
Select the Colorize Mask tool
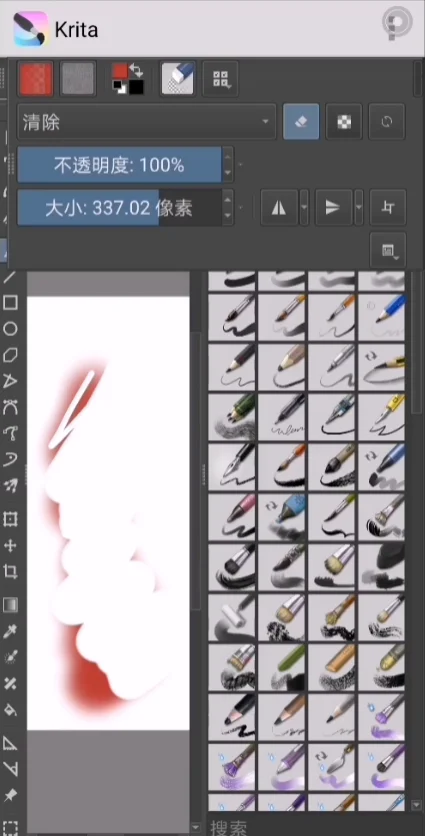click(x=10, y=657)
